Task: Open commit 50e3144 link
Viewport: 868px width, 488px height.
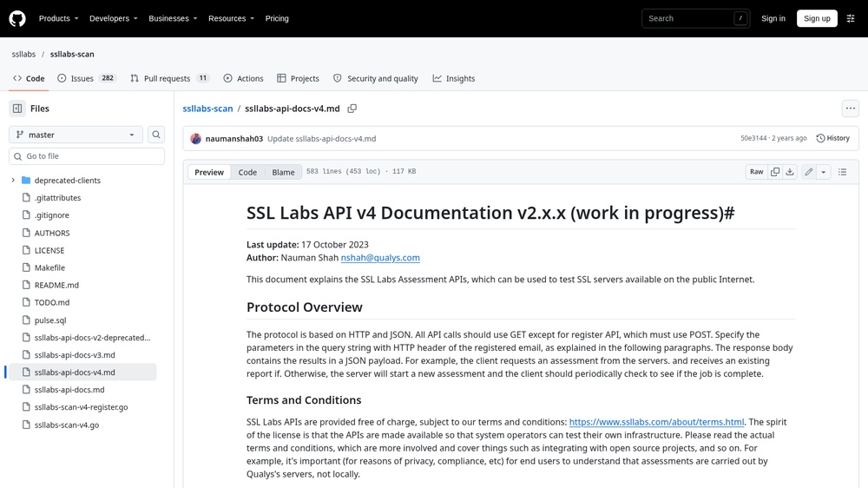Action: [x=753, y=138]
